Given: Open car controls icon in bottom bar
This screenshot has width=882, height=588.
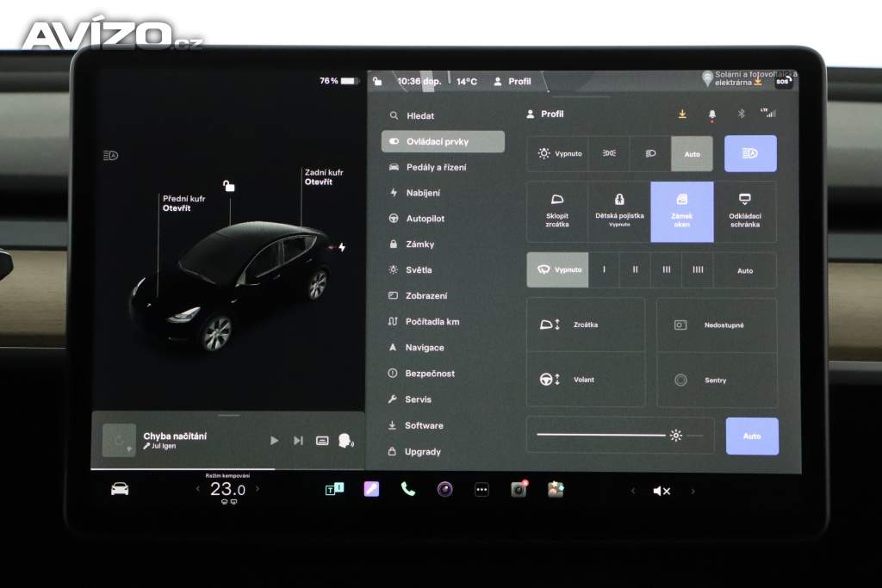Looking at the screenshot, I should [x=120, y=489].
